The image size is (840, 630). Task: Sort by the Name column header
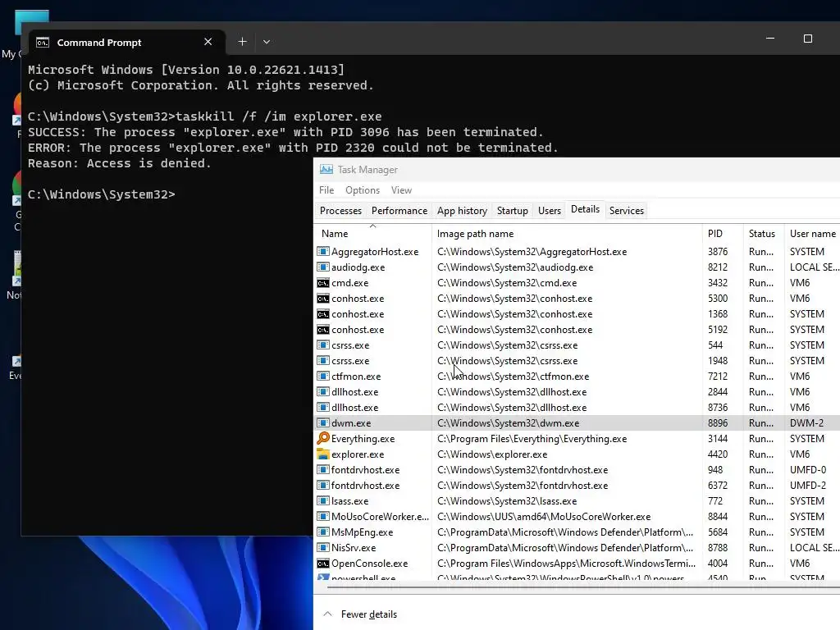(373, 234)
